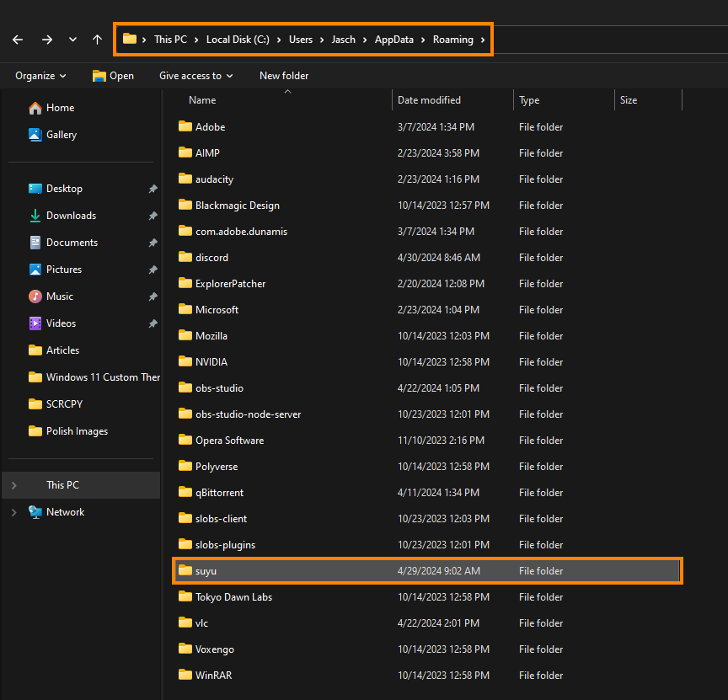728x700 pixels.
Task: Navigate to AppData breadcrumb
Action: 393,40
